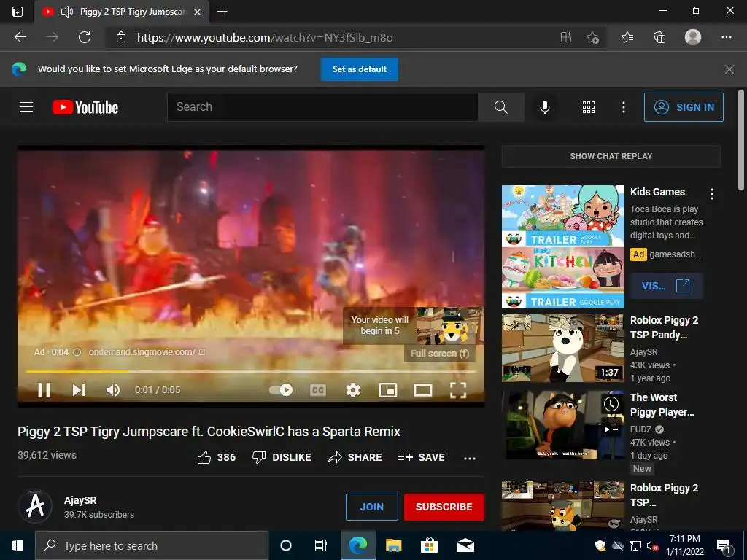The width and height of the screenshot is (747, 560).
Task: Click the AjaySR channel name
Action: [x=80, y=500]
